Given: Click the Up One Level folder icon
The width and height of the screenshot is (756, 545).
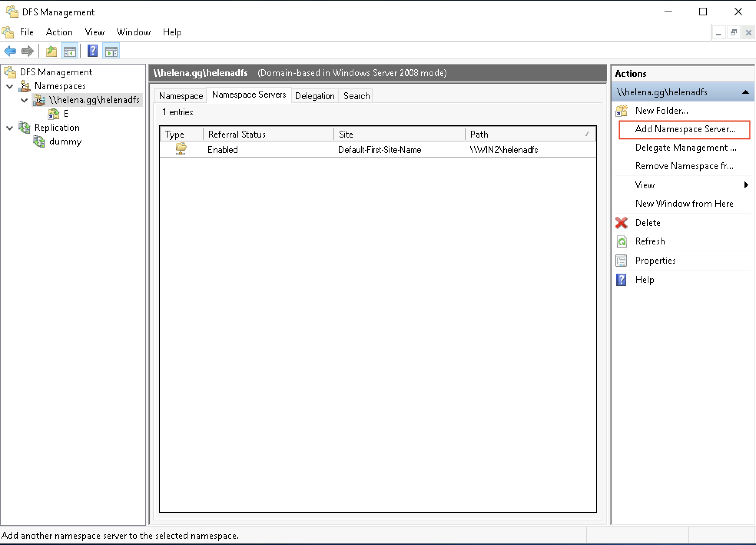Looking at the screenshot, I should tap(51, 51).
